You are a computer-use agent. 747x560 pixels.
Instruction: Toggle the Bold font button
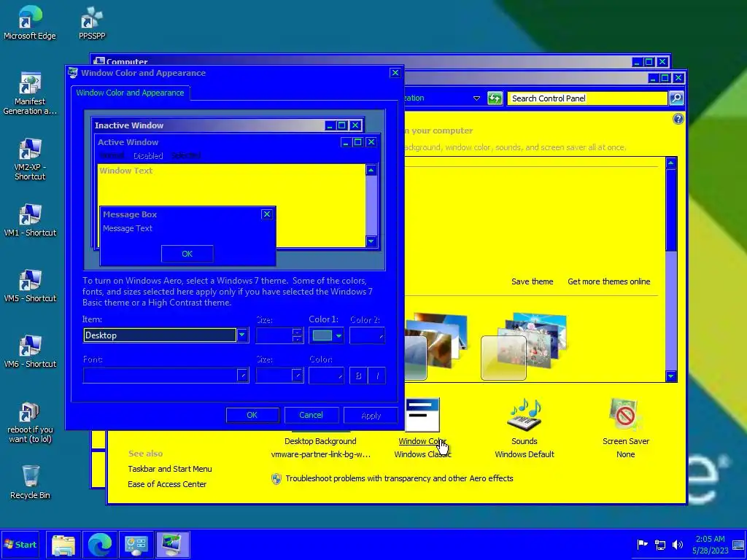click(x=358, y=376)
